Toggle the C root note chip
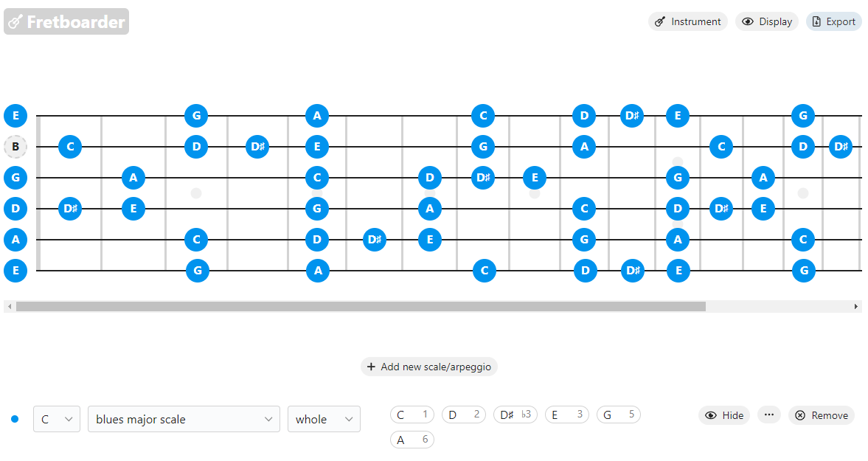This screenshot has width=868, height=461. point(412,415)
